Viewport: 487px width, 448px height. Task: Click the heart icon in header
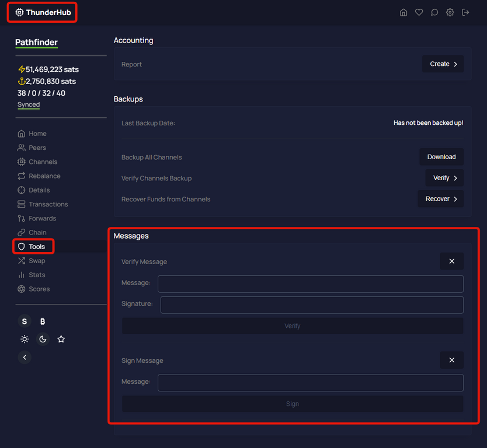419,12
